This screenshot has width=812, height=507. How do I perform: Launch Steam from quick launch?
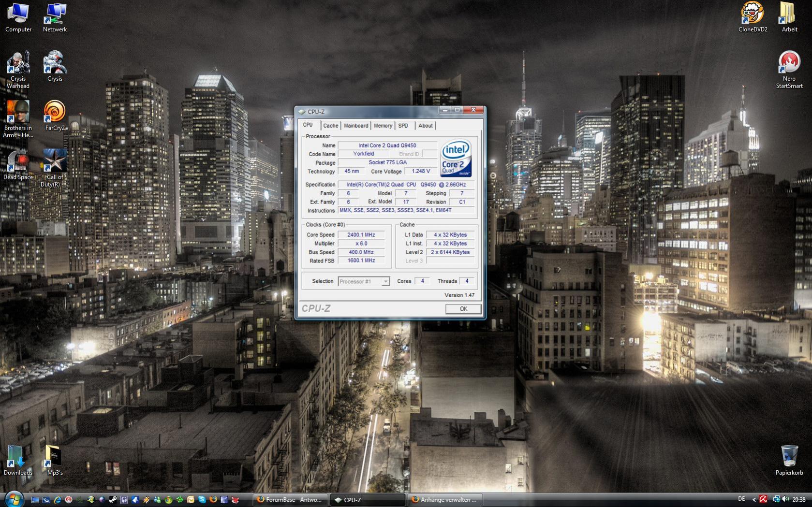113,500
